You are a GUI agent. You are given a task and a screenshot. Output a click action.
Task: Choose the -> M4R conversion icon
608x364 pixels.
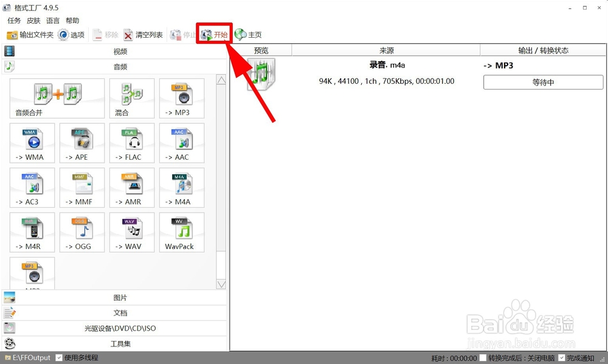coord(32,232)
